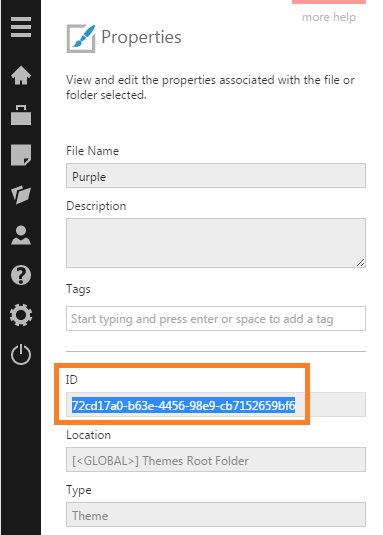
Task: Open the question mark help icon
Action: tap(21, 275)
